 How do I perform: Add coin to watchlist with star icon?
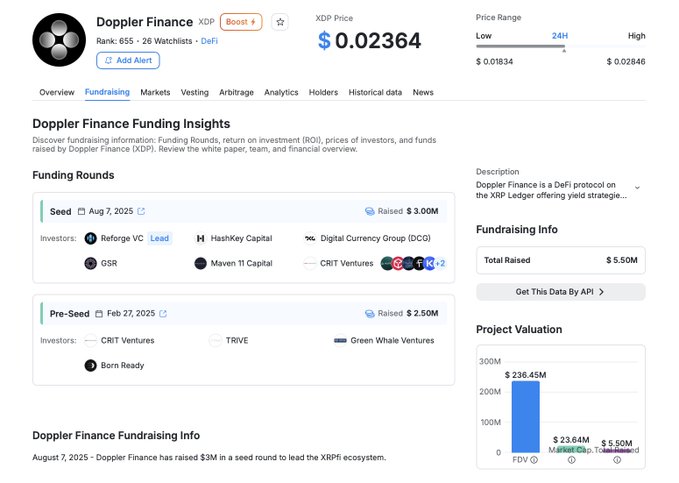[x=280, y=22]
